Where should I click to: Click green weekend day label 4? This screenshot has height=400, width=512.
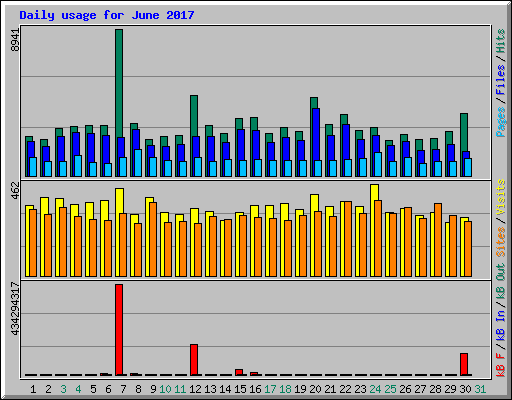[x=78, y=389]
